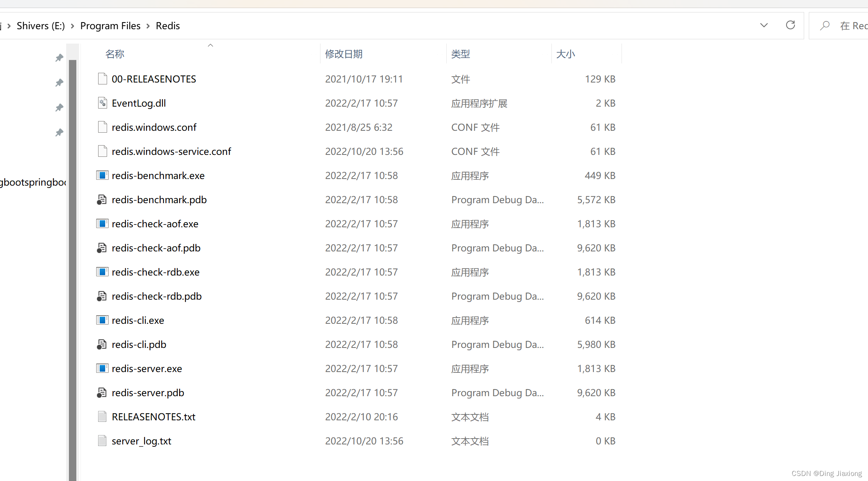This screenshot has width=868, height=481.
Task: Click size value 614 KB
Action: pos(600,320)
